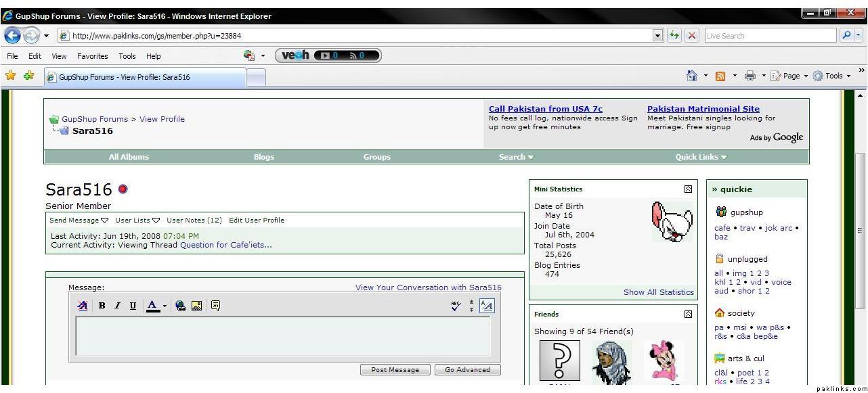Open the Quick Links dropdown menu
The height and width of the screenshot is (393, 868).
coord(701,157)
